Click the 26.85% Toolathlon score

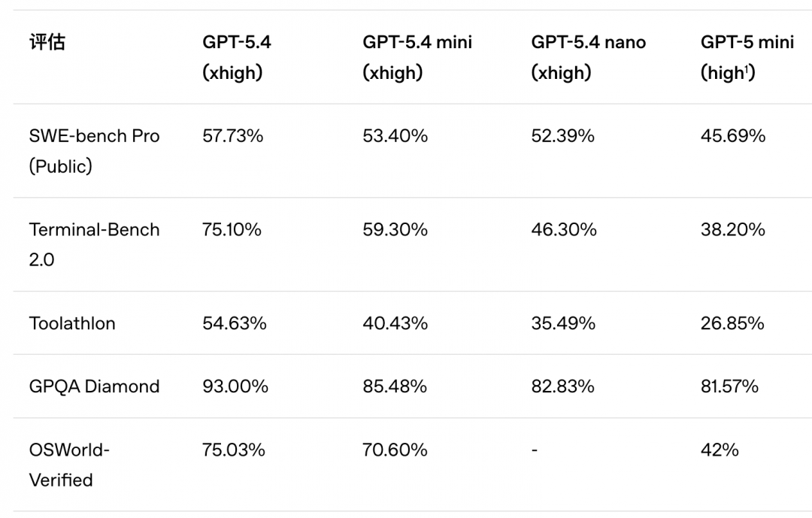coord(732,323)
